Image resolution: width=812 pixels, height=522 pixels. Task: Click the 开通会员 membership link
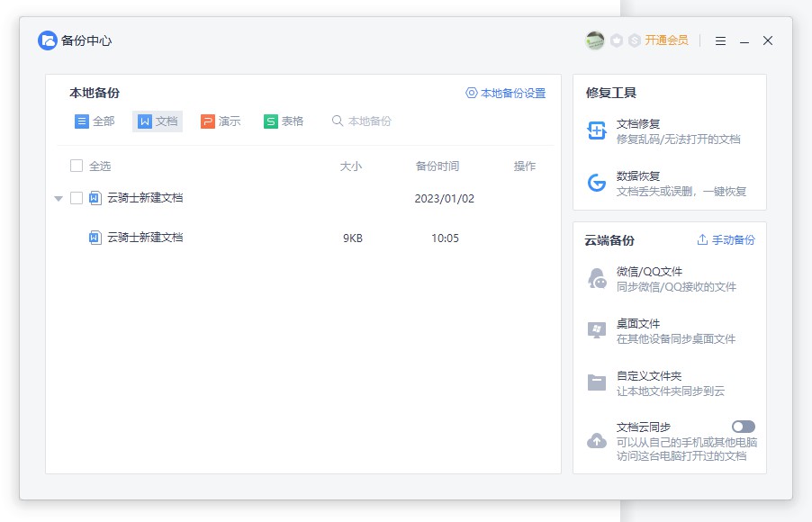(664, 40)
